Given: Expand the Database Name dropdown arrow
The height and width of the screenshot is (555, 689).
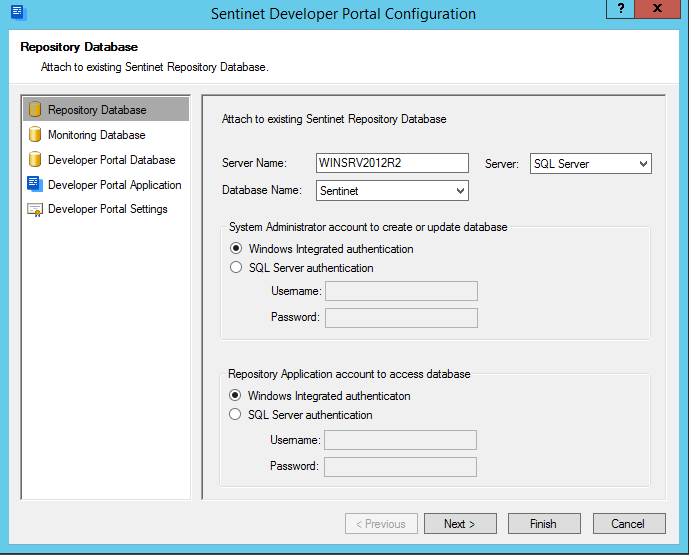Looking at the screenshot, I should click(460, 191).
